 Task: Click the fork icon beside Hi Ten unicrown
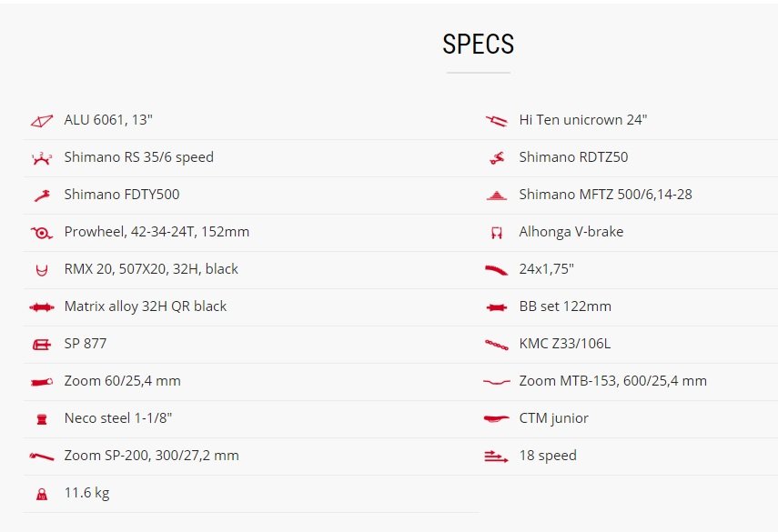tap(497, 121)
